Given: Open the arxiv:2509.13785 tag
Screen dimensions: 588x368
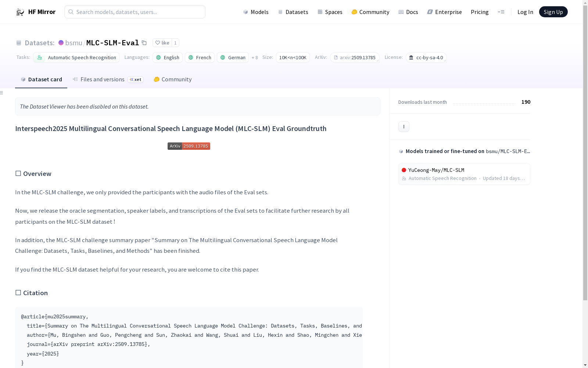Looking at the screenshot, I should (355, 57).
